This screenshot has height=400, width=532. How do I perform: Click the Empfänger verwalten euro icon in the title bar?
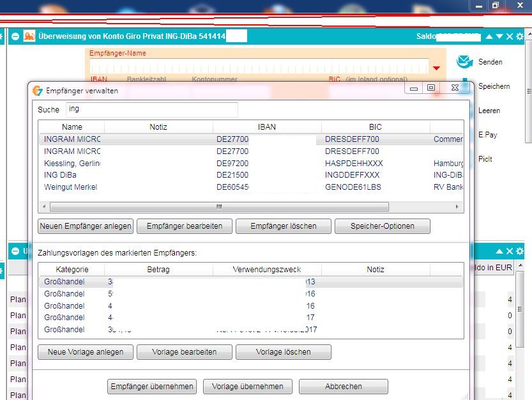click(x=37, y=91)
